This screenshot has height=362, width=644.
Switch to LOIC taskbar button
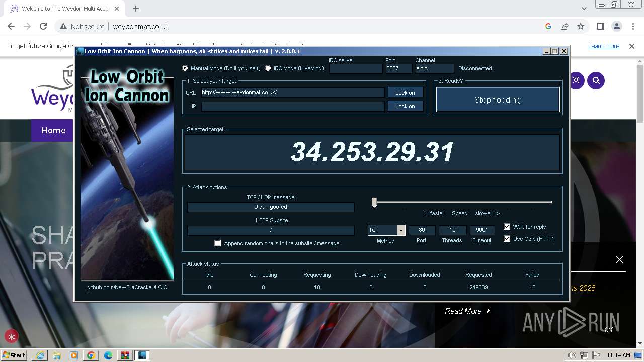click(x=142, y=355)
